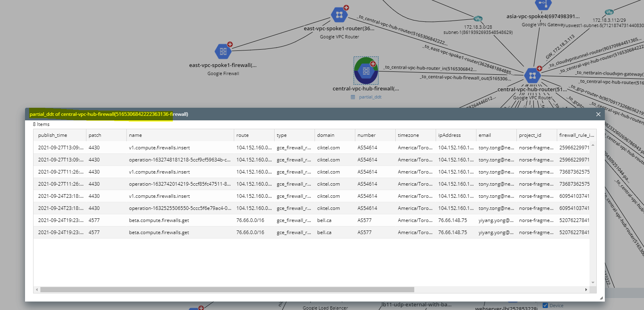Image resolution: width=644 pixels, height=310 pixels.
Task: Click the 172.18.3.0/28 subnet icon
Action: coord(478,19)
